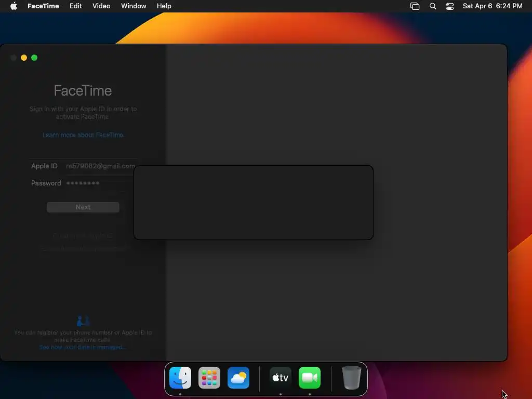Open Learn more about FaceTime link
The image size is (532, 399).
pos(83,135)
